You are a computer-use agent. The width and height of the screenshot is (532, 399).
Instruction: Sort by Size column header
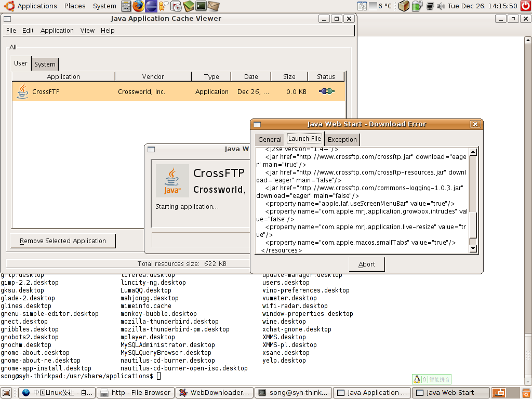[289, 77]
